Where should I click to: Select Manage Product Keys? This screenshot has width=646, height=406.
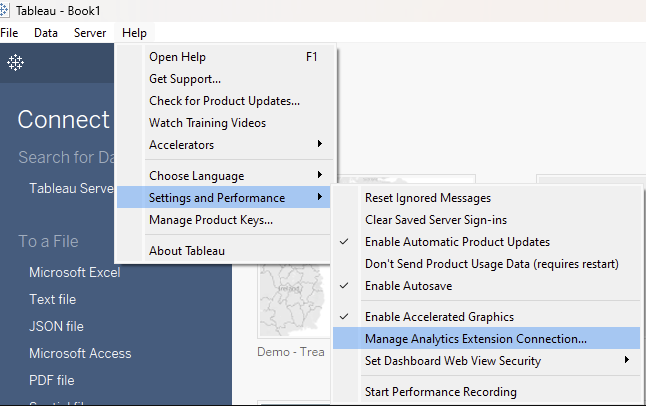[210, 220]
